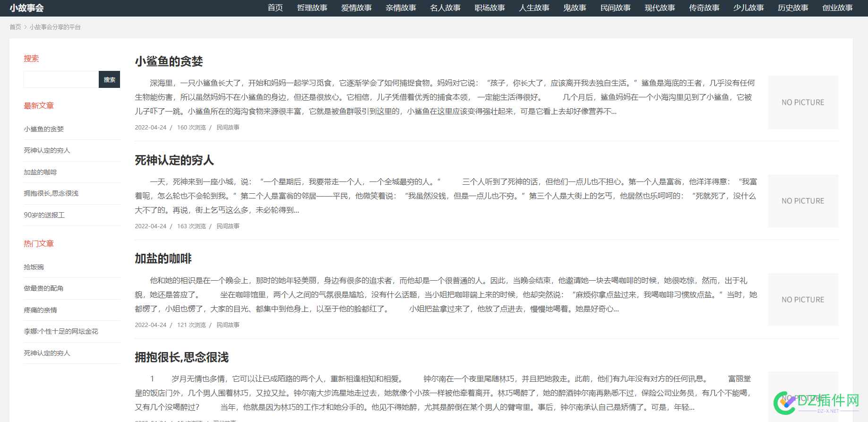The image size is (868, 422).
Task: Go to 爱情故事 category
Action: click(356, 8)
